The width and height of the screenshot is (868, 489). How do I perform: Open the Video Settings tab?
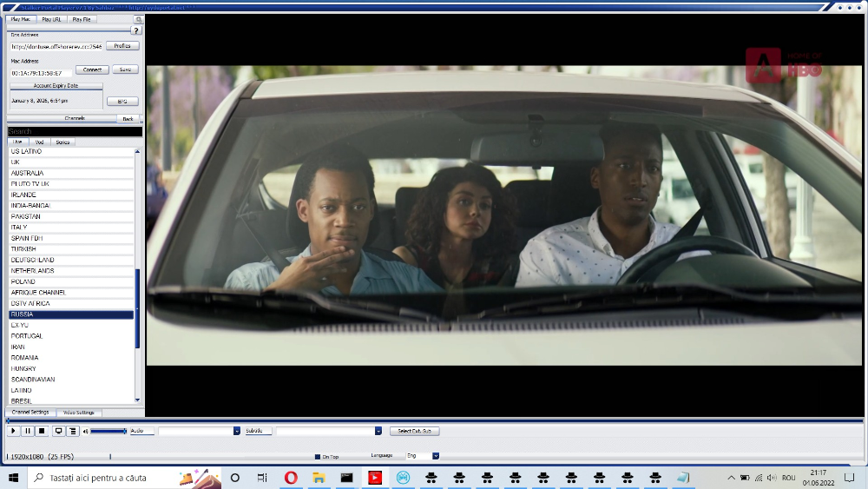tap(79, 413)
